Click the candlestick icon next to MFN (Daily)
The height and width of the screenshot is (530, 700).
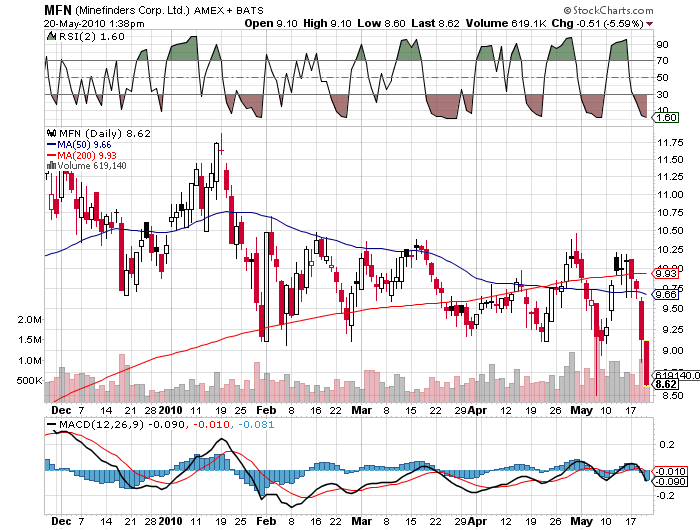tap(52, 133)
